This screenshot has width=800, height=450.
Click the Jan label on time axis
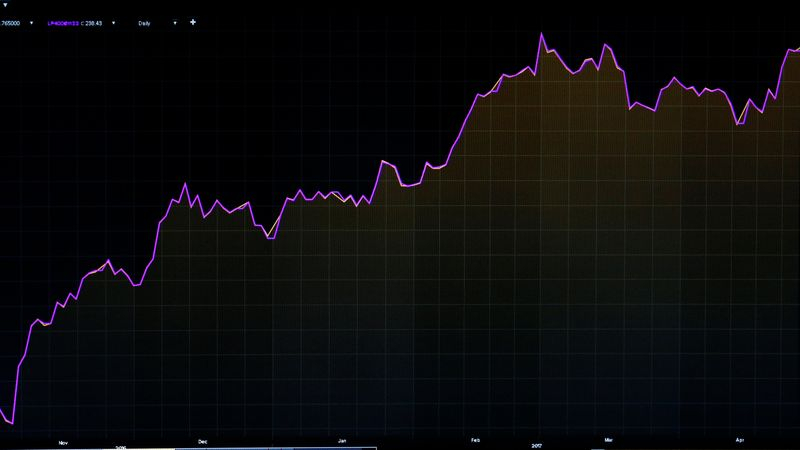tap(342, 440)
